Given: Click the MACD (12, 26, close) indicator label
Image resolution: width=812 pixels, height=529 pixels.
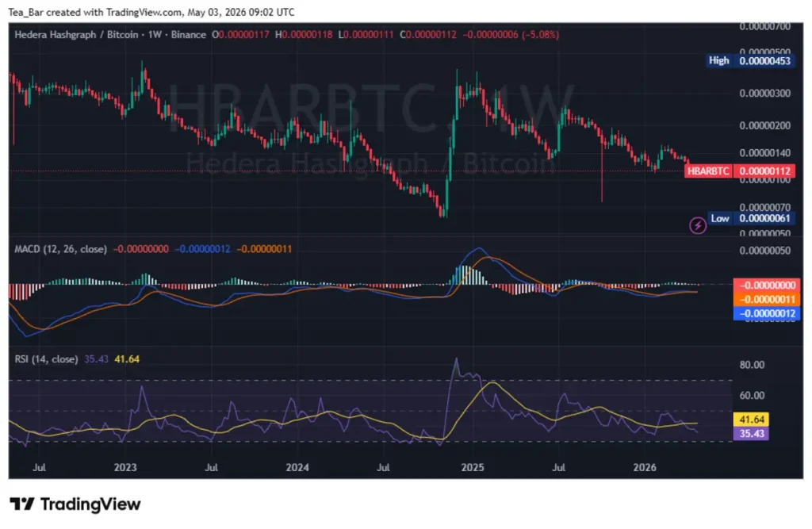Looking at the screenshot, I should pyautogui.click(x=60, y=249).
